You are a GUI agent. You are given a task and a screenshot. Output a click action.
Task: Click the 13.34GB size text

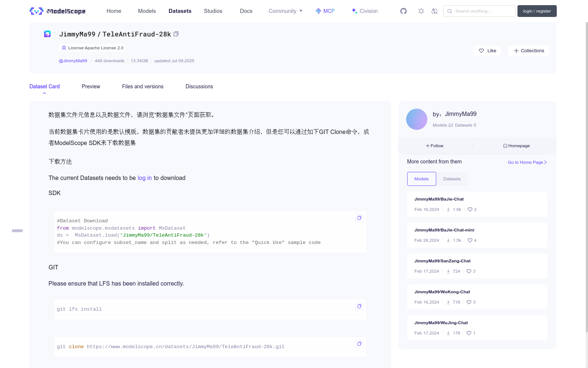click(139, 61)
